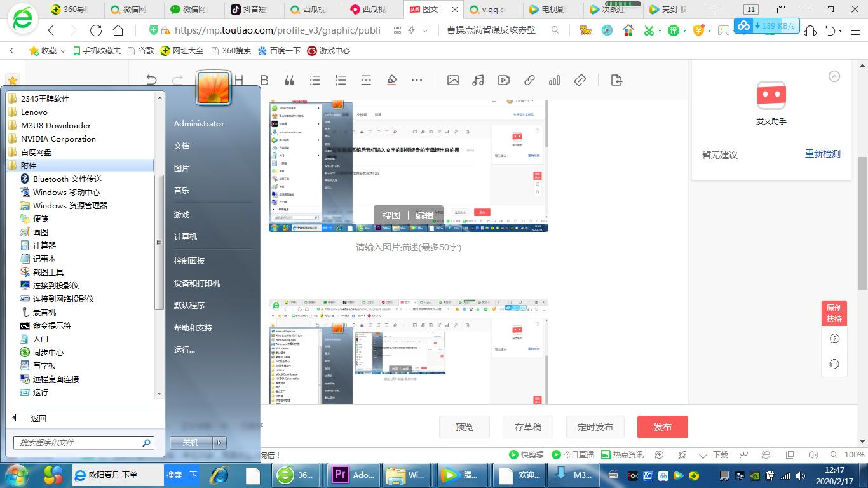868x488 pixels.
Task: Insert a numbered list
Action: 341,80
